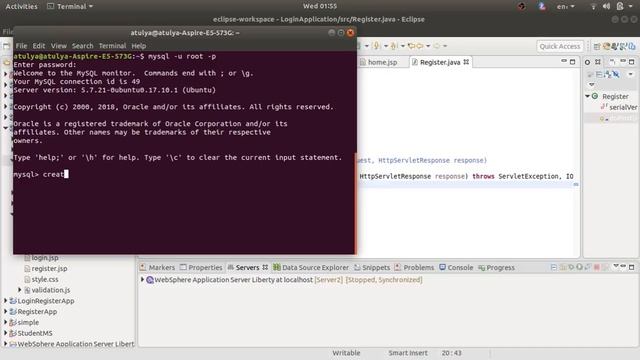Maximize the Outline panel
Image resolution: width=640 pixels, height=360 pixels.
pyautogui.click(x=631, y=62)
